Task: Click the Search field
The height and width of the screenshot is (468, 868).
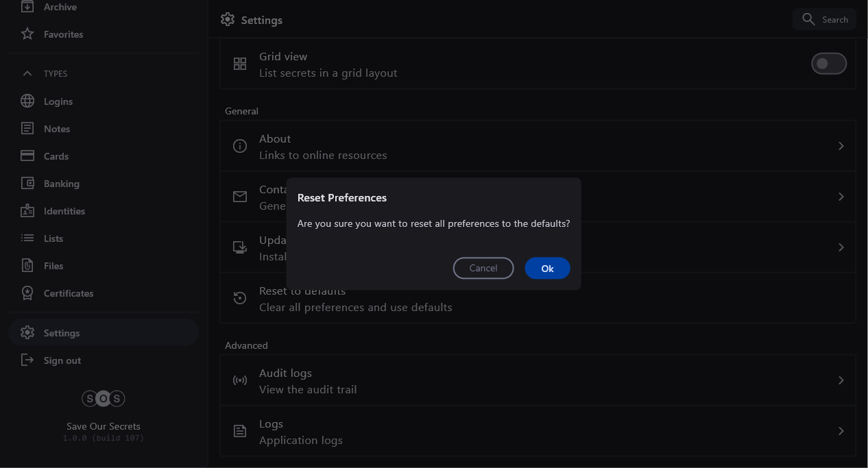Action: click(825, 19)
